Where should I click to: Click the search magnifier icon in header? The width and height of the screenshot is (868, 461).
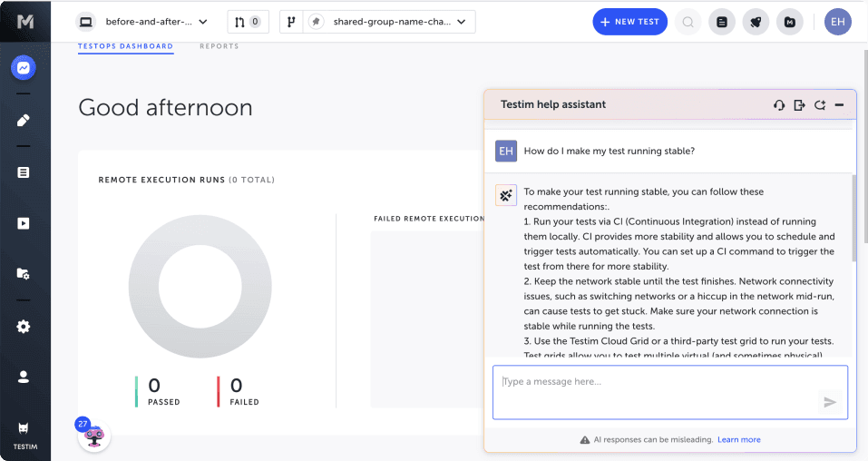(688, 22)
